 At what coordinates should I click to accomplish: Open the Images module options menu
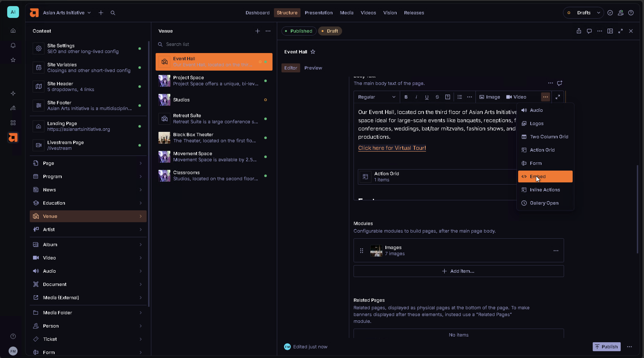(556, 250)
